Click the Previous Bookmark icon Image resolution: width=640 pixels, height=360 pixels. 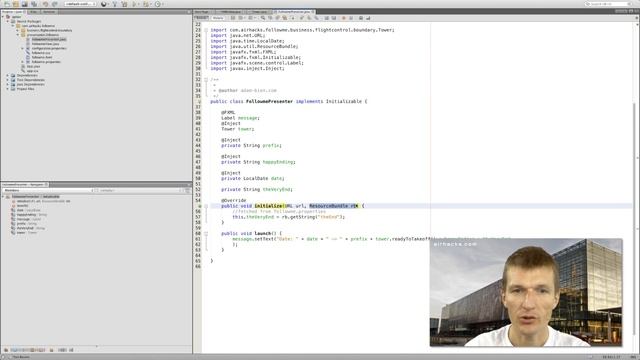click(302, 18)
